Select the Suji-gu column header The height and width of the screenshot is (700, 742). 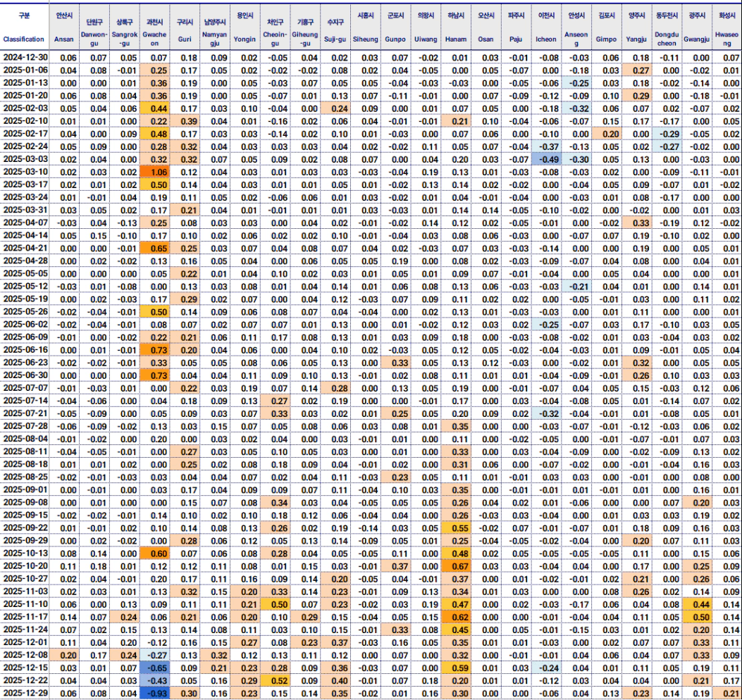click(x=339, y=28)
